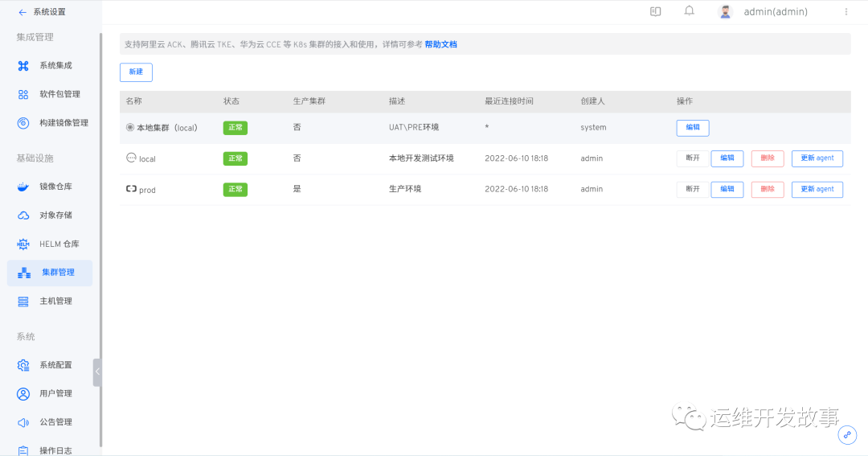This screenshot has width=868, height=456.
Task: Click 断开 for the local cluster row
Action: pos(693,158)
